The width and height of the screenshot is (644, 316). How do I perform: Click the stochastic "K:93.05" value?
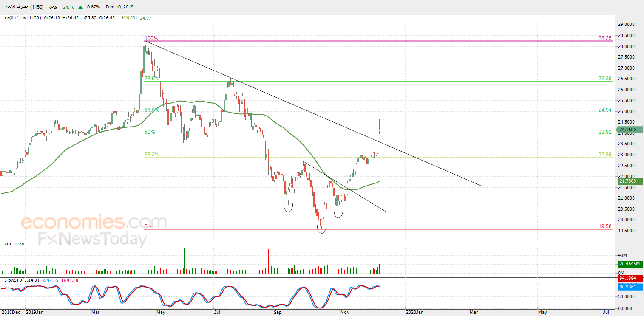click(50, 280)
